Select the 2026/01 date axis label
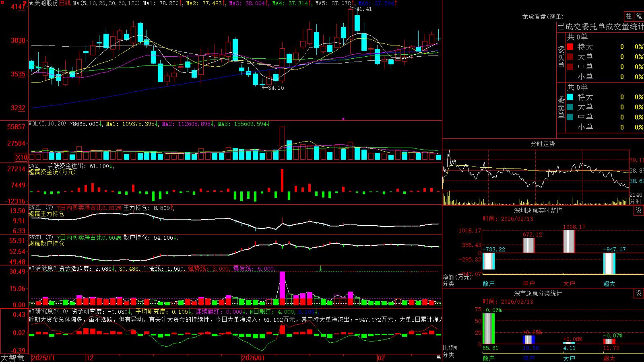644x362 pixels. click(x=253, y=358)
